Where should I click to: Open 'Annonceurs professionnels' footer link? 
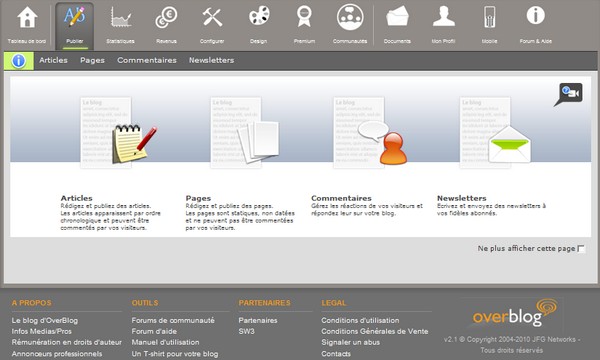[57, 354]
